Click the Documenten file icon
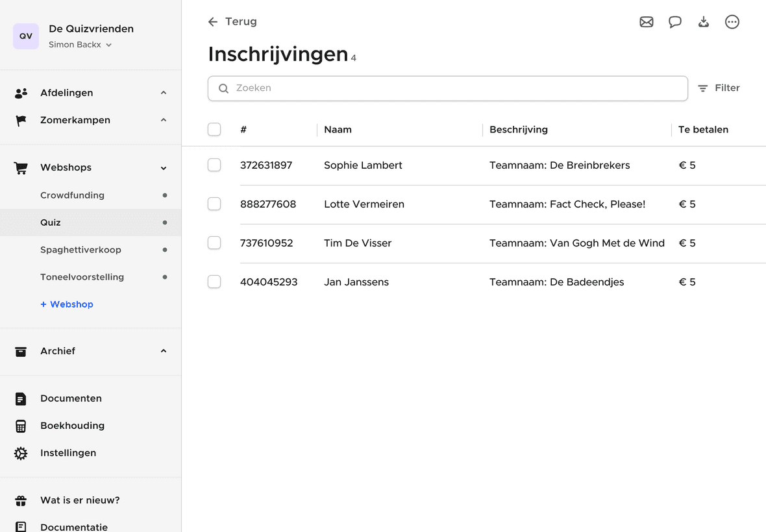766x532 pixels. (21, 399)
